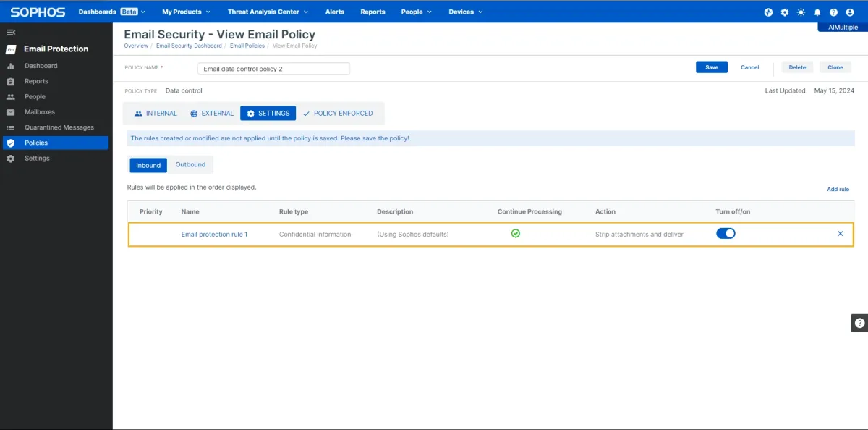The width and height of the screenshot is (868, 430).
Task: Switch theme with the sun icon
Action: [801, 12]
